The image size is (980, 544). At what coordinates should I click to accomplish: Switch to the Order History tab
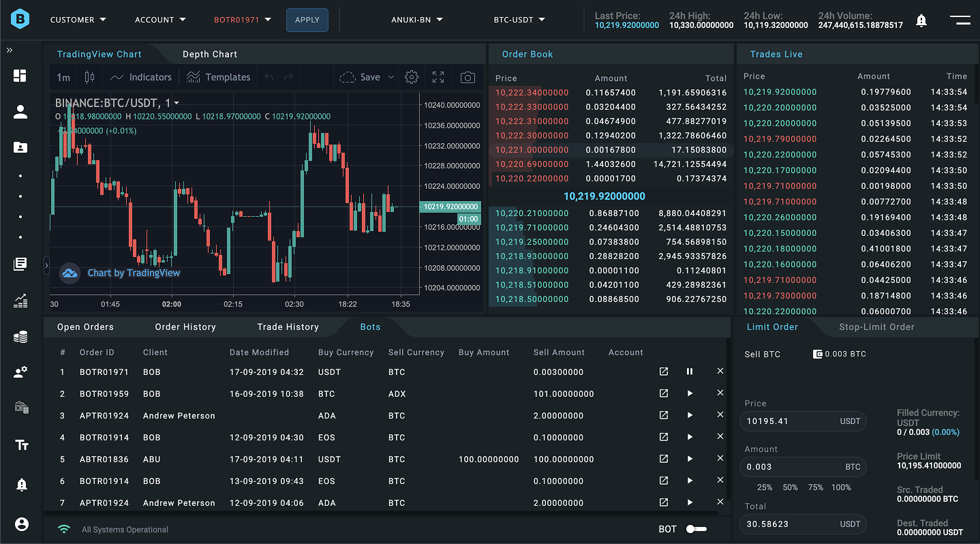tap(185, 327)
